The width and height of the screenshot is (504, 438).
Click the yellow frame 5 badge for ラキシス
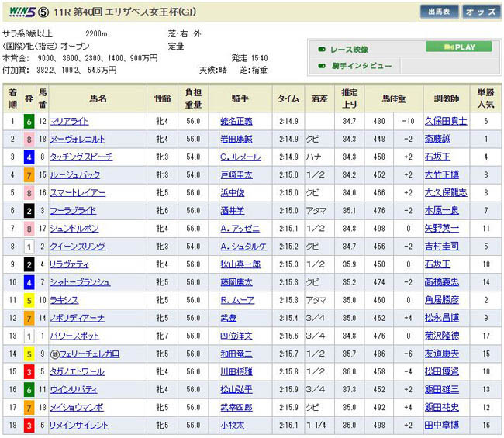point(29,300)
